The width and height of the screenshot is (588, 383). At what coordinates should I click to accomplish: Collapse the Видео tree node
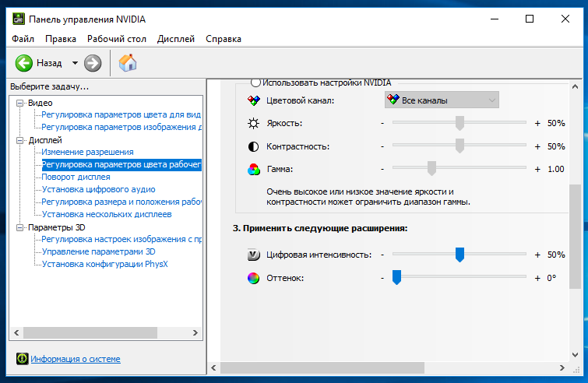20,103
